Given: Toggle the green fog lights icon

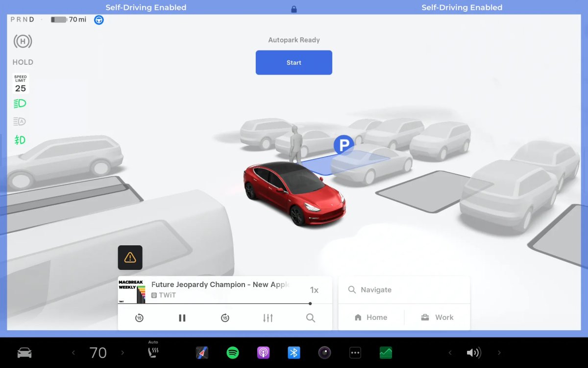Looking at the screenshot, I should 20,140.
